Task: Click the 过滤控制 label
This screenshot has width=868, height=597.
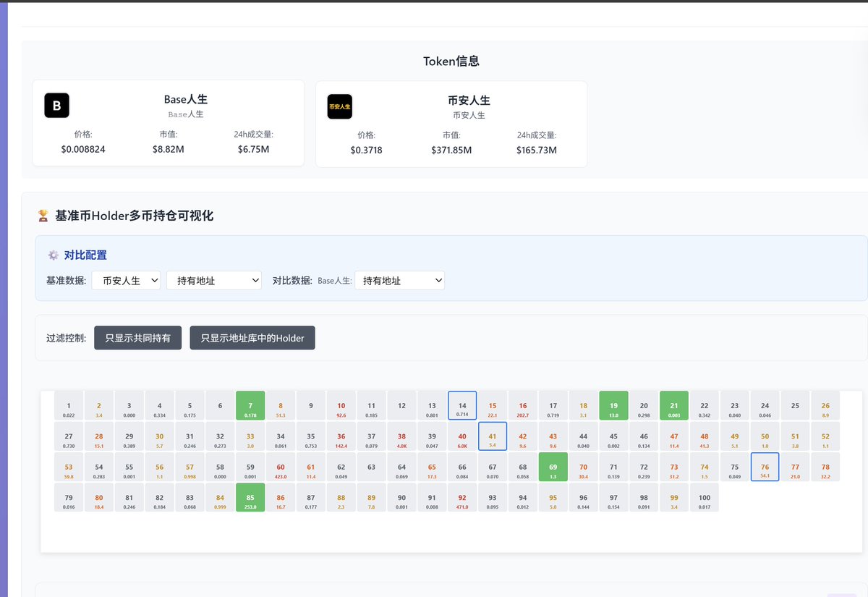Action: 66,338
